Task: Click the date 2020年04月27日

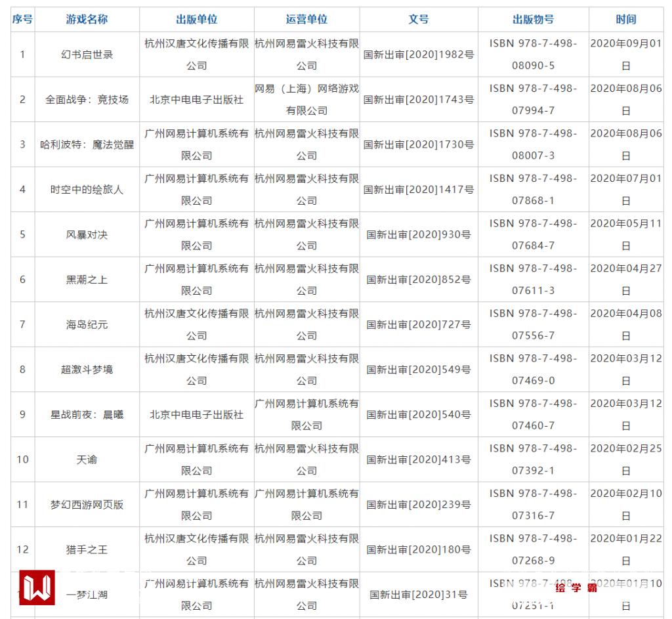Action: 625,280
